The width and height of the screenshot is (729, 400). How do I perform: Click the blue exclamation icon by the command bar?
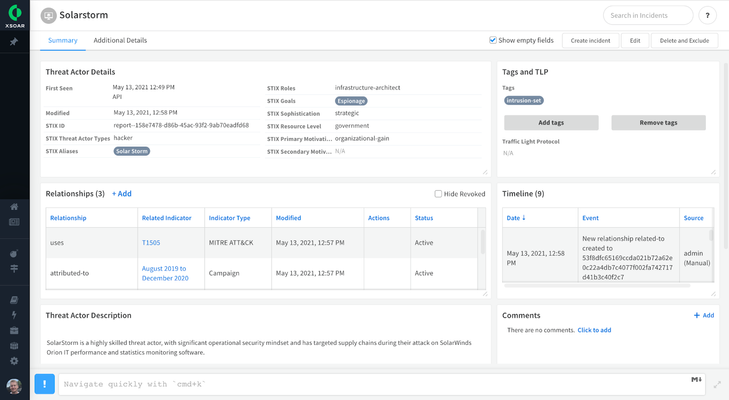(45, 384)
